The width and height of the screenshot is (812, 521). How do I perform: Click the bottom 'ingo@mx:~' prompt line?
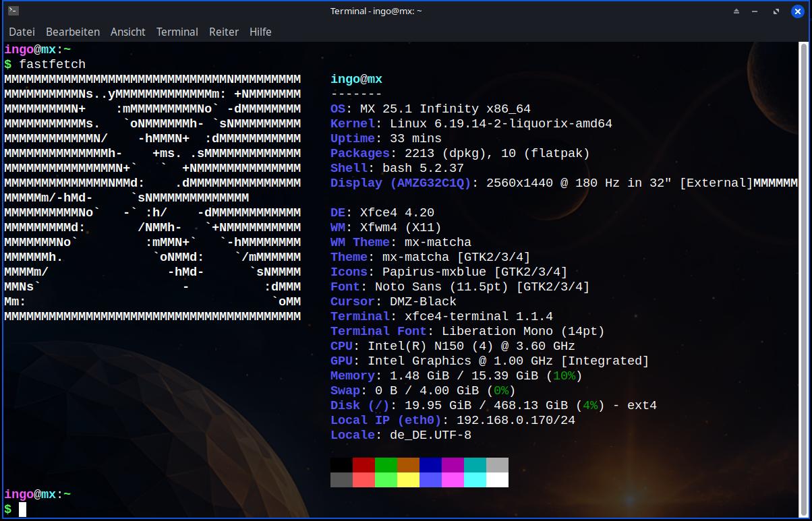[x=38, y=494]
